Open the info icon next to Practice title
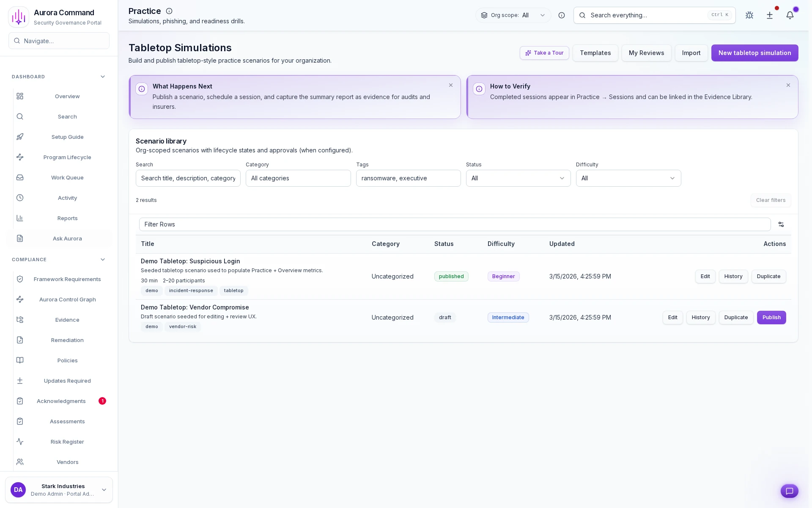Screen dimensions: 812x508 pos(169,11)
